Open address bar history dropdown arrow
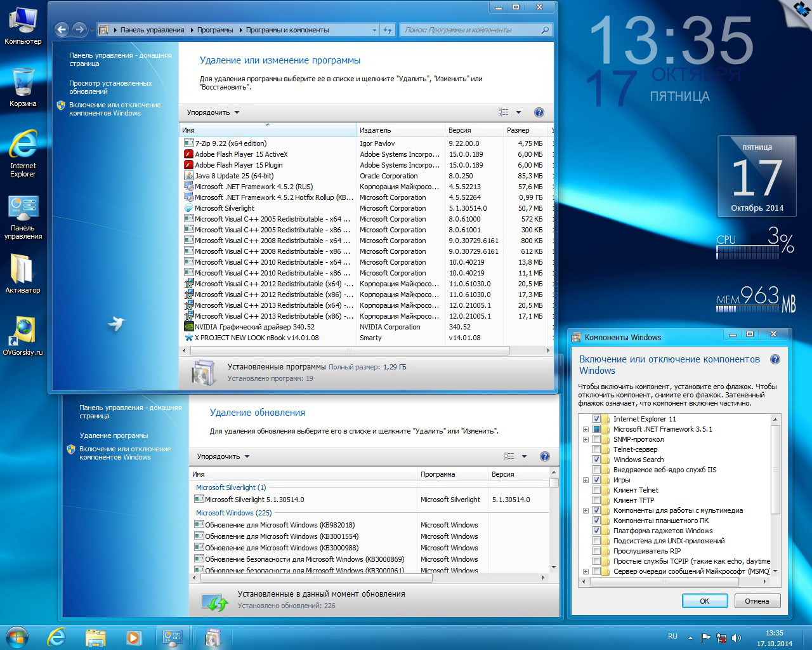Screen dimensions: 812x650 374,30
